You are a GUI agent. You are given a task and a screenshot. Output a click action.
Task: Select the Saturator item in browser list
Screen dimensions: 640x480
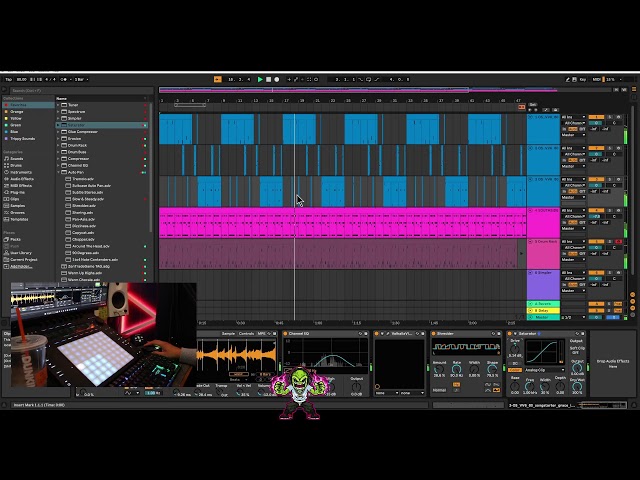[x=102, y=125]
